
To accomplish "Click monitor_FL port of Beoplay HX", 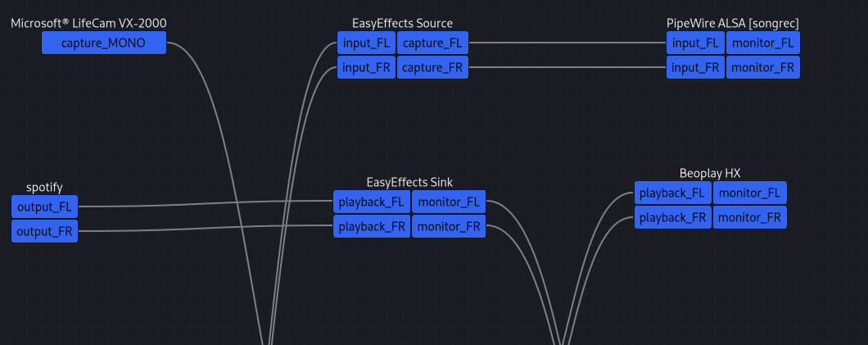I will point(749,193).
